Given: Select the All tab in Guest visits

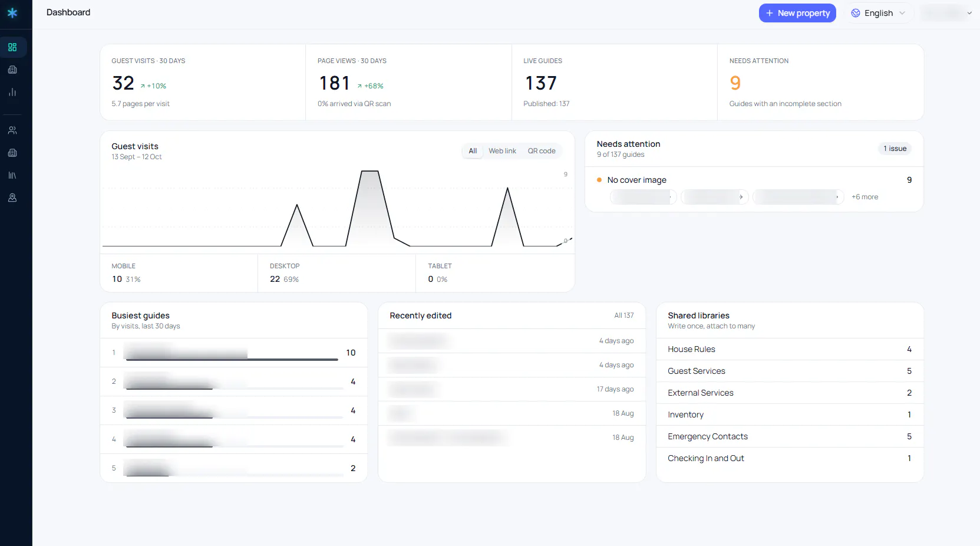Looking at the screenshot, I should coord(473,151).
